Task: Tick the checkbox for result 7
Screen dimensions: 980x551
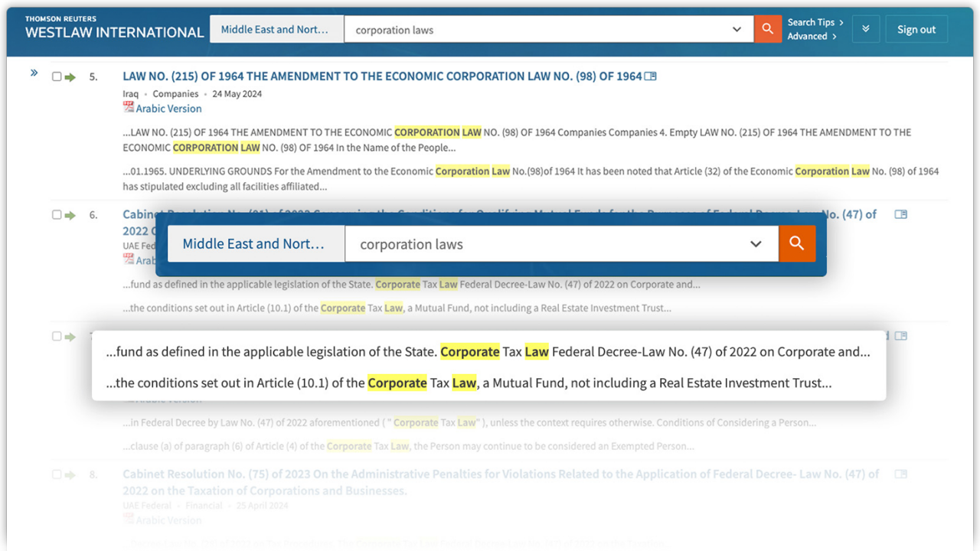Action: click(x=57, y=337)
